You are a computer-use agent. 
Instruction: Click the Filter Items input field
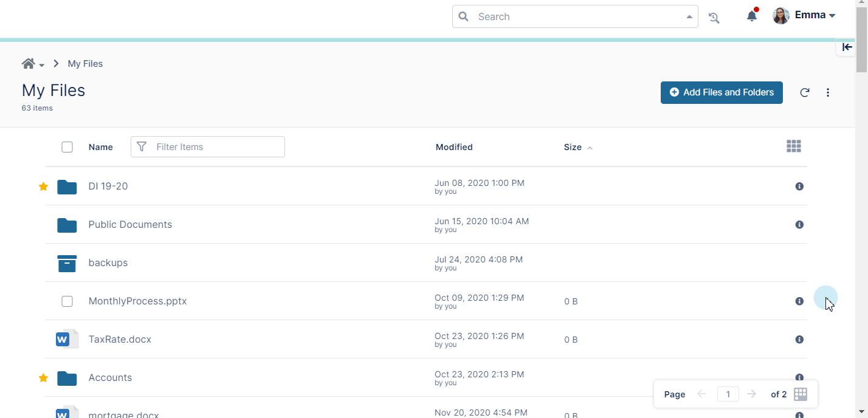(216, 147)
